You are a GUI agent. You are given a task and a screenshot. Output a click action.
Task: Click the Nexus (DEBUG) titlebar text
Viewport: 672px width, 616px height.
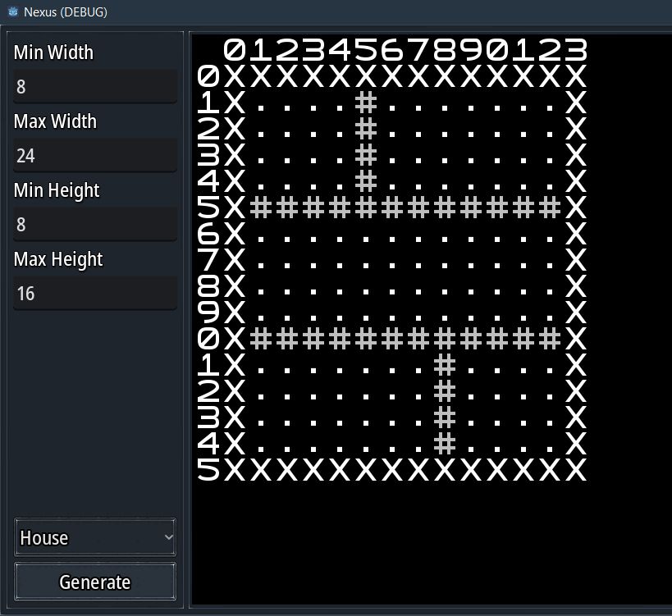pyautogui.click(x=64, y=11)
